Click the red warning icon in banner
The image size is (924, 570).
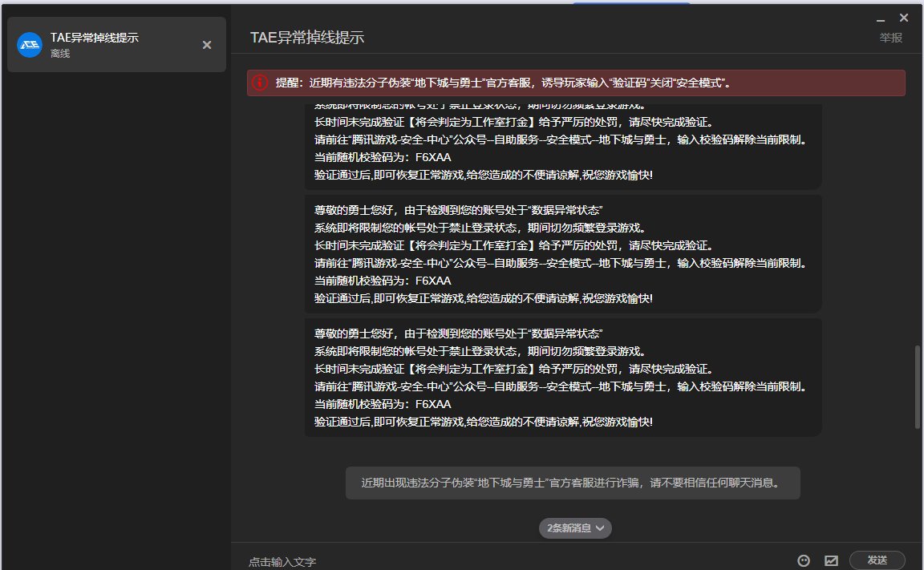(260, 83)
